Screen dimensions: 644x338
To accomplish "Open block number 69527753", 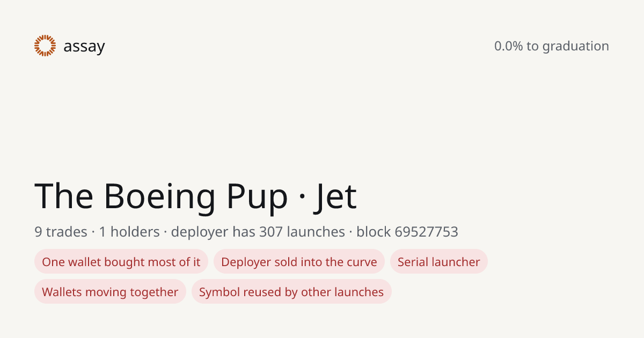I will pyautogui.click(x=426, y=232).
